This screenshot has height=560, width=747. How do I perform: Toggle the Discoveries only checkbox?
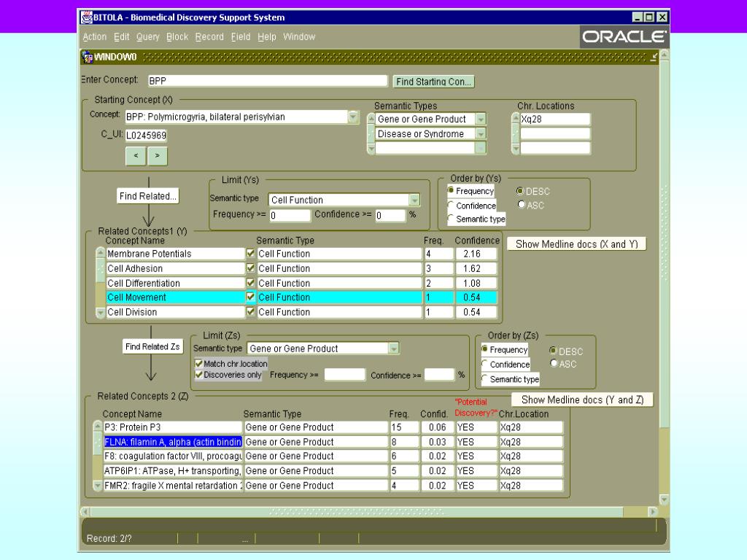199,375
